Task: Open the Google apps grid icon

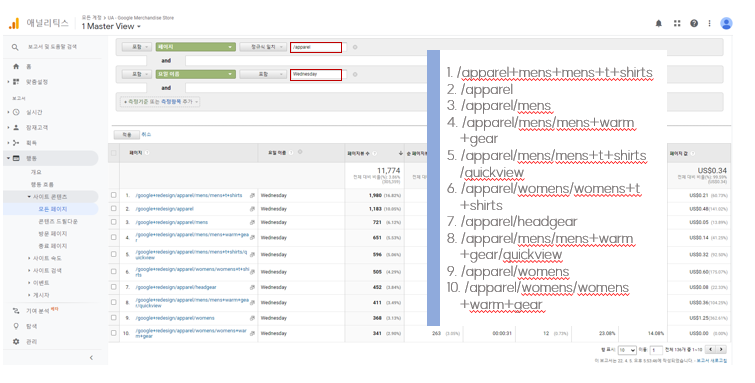Action: point(677,23)
